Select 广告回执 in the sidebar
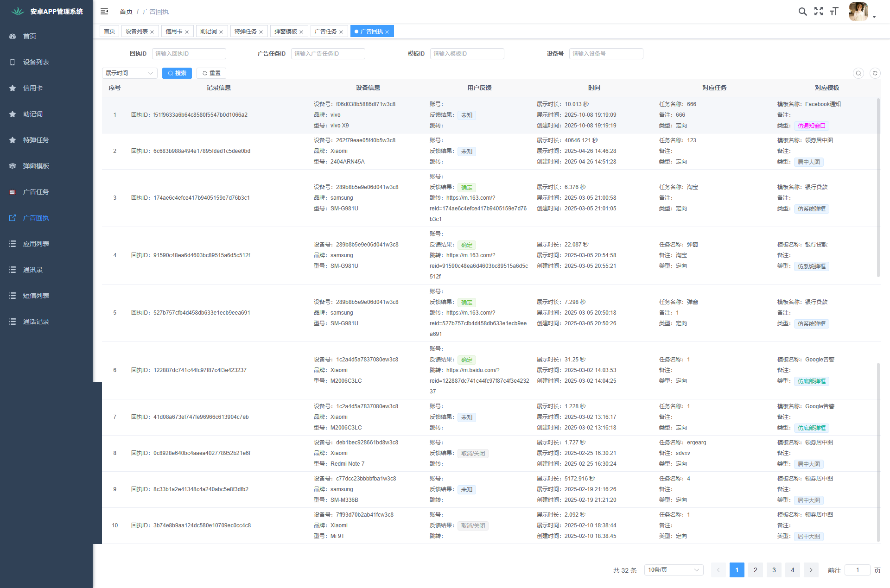This screenshot has height=588, width=890. [46, 218]
